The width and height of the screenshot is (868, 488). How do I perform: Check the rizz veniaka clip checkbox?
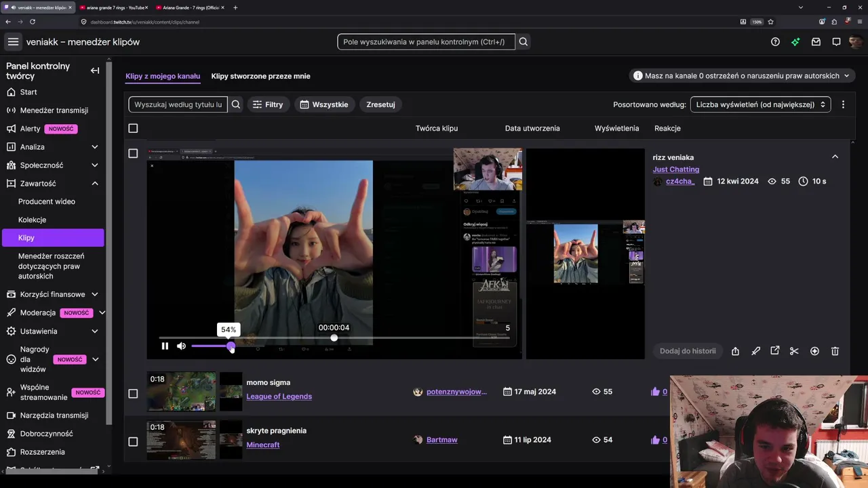click(133, 153)
